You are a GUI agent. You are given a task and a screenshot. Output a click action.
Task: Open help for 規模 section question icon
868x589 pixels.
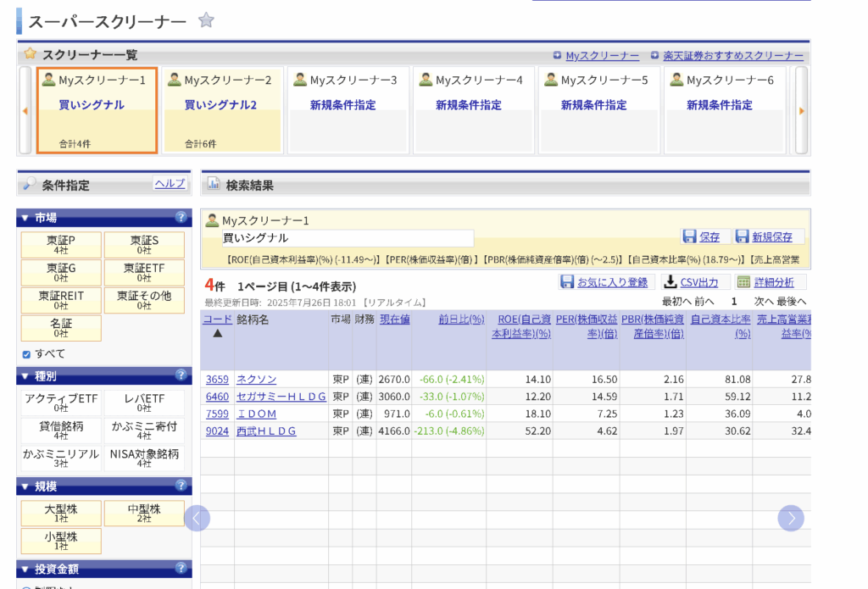(181, 486)
